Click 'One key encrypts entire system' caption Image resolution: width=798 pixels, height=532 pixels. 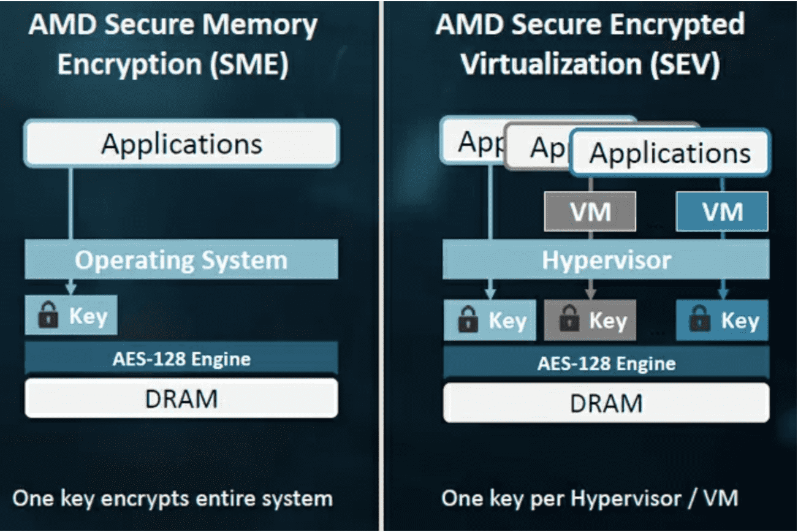tap(173, 498)
